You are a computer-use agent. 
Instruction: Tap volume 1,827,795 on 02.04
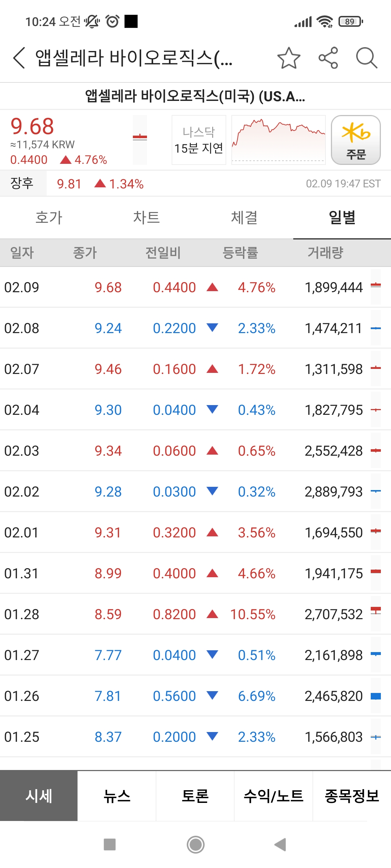pos(333,410)
